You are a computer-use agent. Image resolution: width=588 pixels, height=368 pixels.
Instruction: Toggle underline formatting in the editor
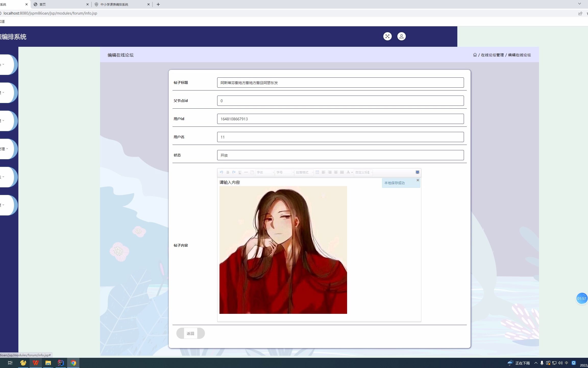240,172
